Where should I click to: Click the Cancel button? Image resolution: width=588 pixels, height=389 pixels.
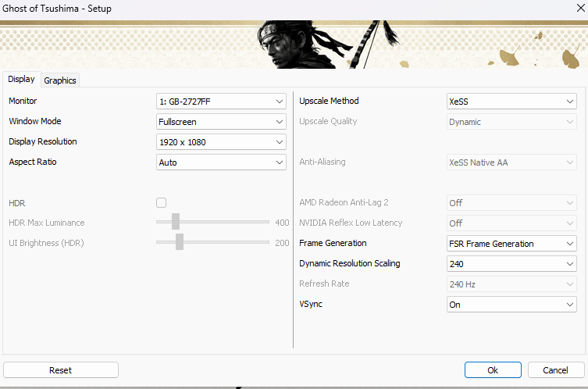point(556,370)
